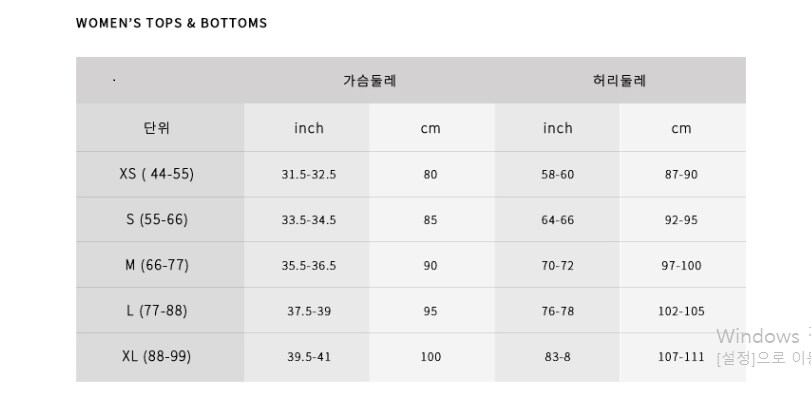The image size is (811, 397).
Task: Click the 107-111 waist cm cell
Action: [x=681, y=357]
